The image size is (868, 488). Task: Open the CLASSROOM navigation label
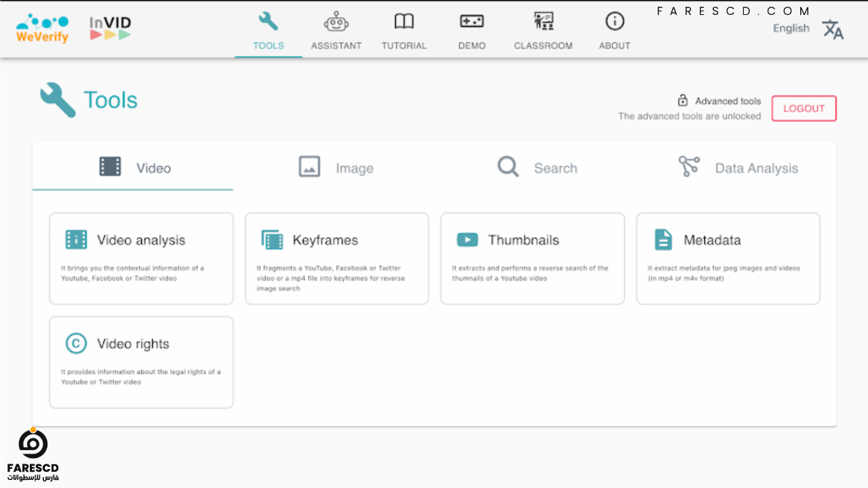tap(543, 45)
